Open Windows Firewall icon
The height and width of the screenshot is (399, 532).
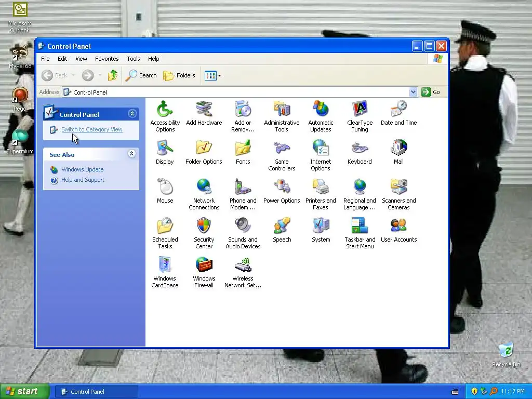(x=204, y=272)
